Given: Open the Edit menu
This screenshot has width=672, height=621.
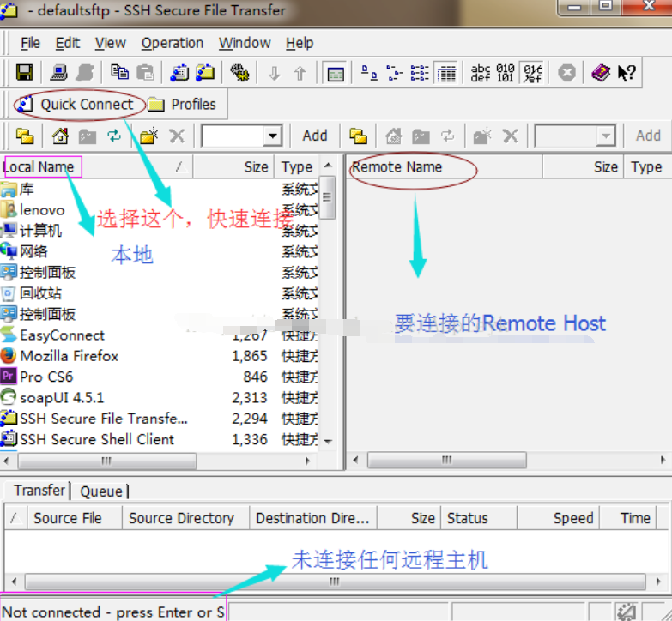Looking at the screenshot, I should [x=67, y=43].
